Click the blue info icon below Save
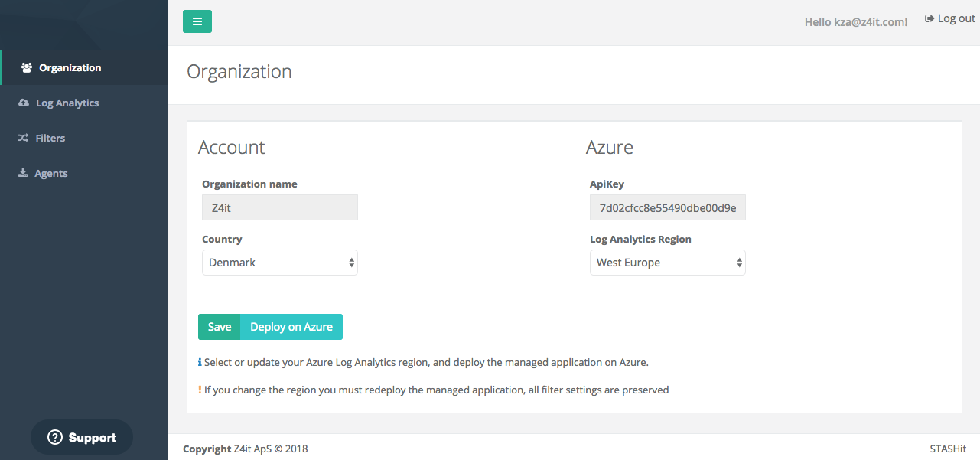 pyautogui.click(x=200, y=363)
